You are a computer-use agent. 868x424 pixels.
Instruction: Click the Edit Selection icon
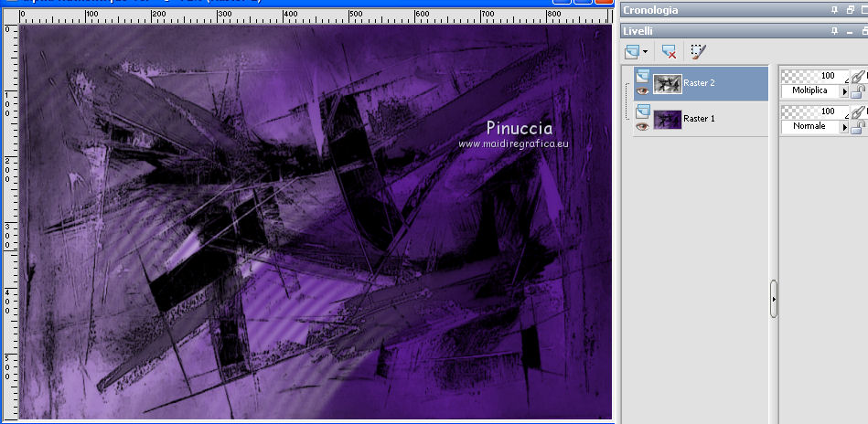[x=699, y=52]
